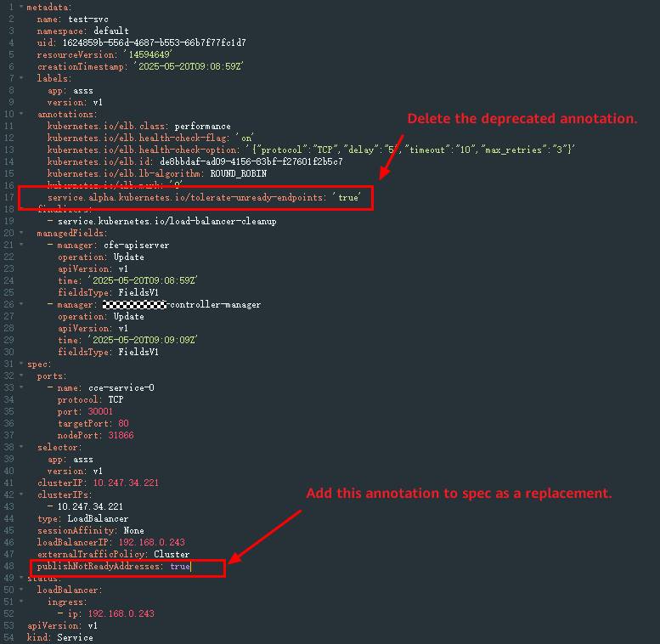The image size is (660, 644).
Task: Fold the controller-manager entry arrow
Action: click(21, 303)
